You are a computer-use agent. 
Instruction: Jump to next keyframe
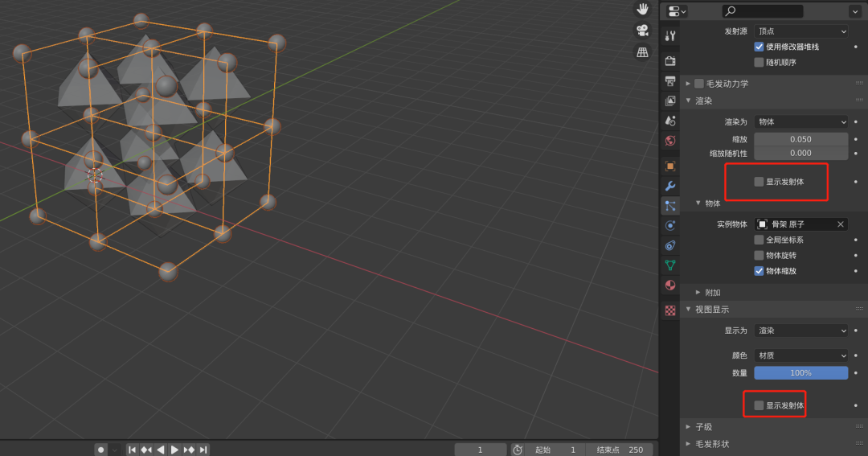point(189,450)
